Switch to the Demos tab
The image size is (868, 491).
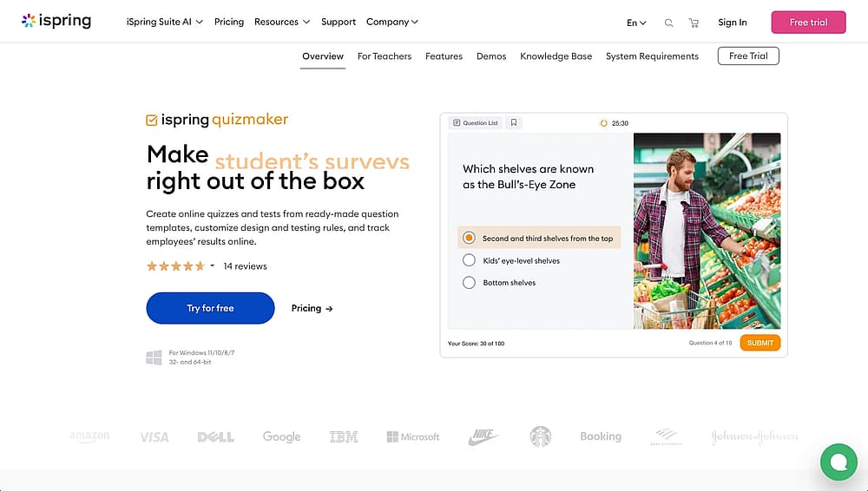[491, 56]
